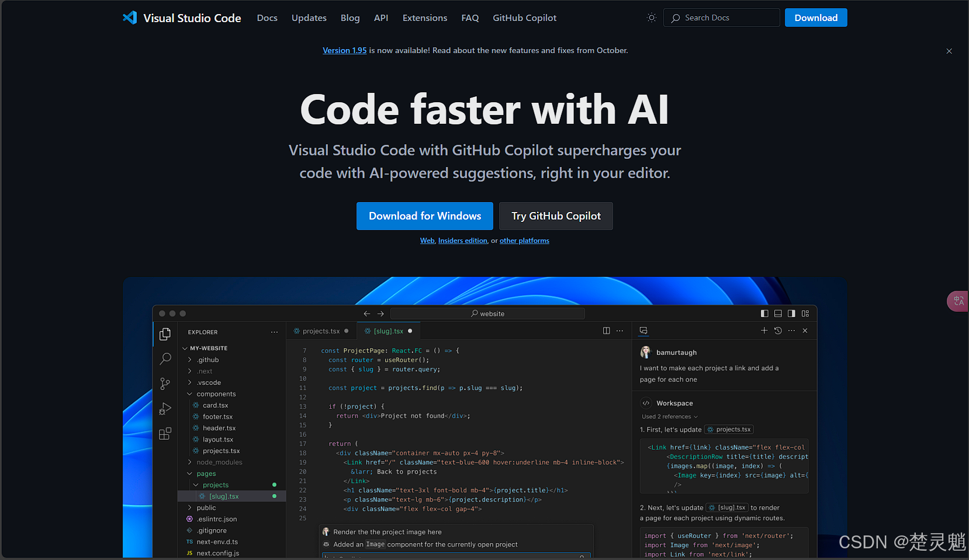The image size is (969, 560).
Task: Click projects.tsx chip in chat step 1
Action: [x=729, y=429]
